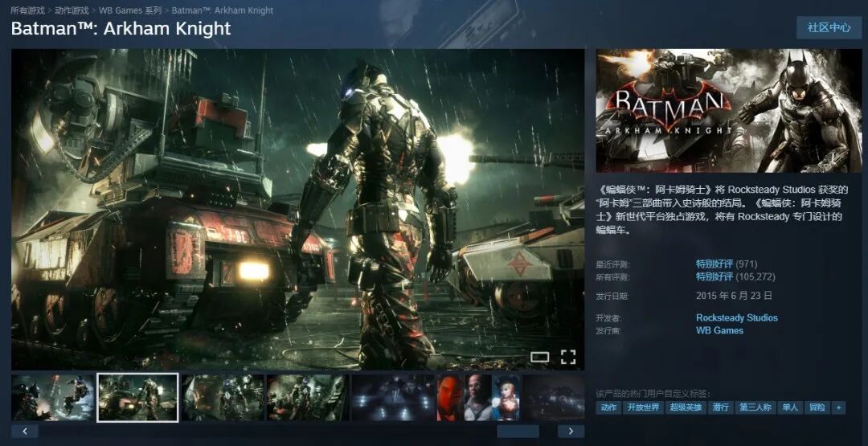Select the 单人 tag

(789, 407)
